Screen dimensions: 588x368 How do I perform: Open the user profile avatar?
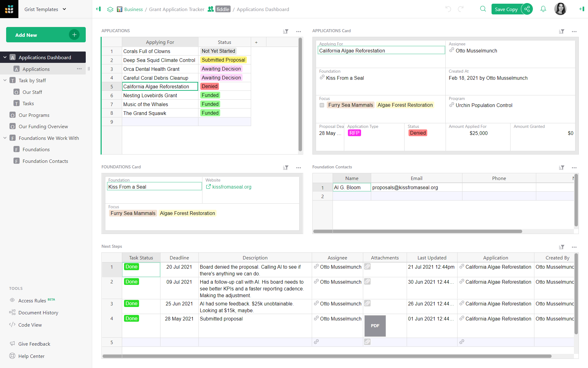[x=560, y=9]
